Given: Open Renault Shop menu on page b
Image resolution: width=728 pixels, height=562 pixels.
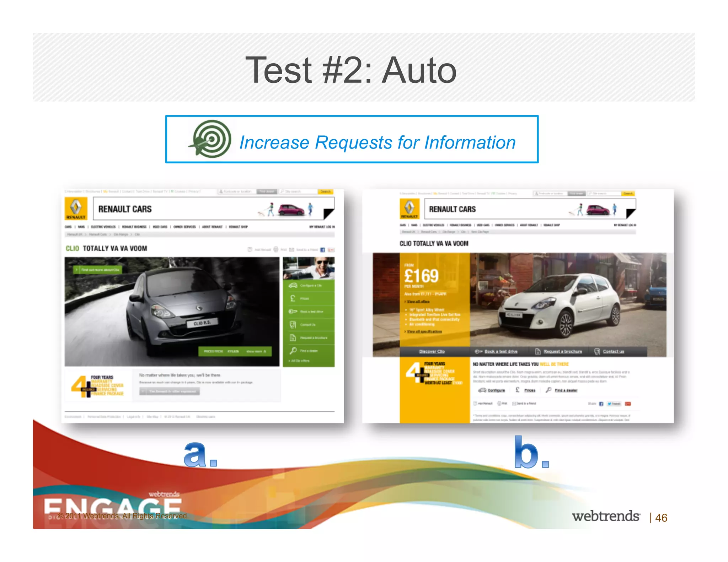Looking at the screenshot, I should pos(551,225).
